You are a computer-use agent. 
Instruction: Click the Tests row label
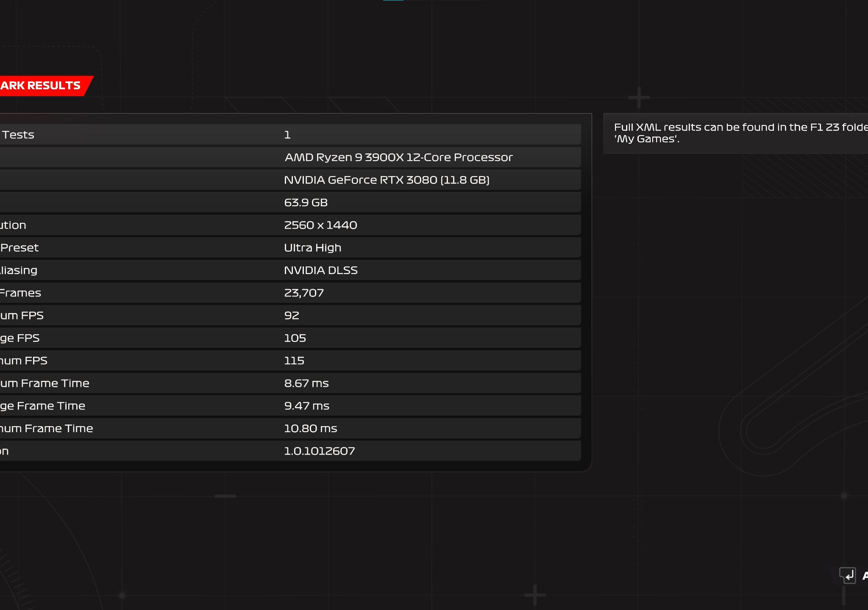pos(18,135)
